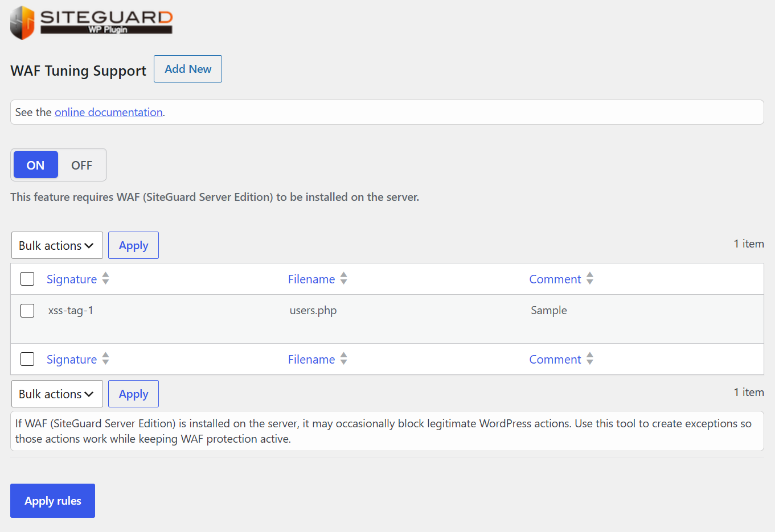Click the SiteGuard WP Plugin logo
This screenshot has width=775, height=532.
tap(91, 23)
